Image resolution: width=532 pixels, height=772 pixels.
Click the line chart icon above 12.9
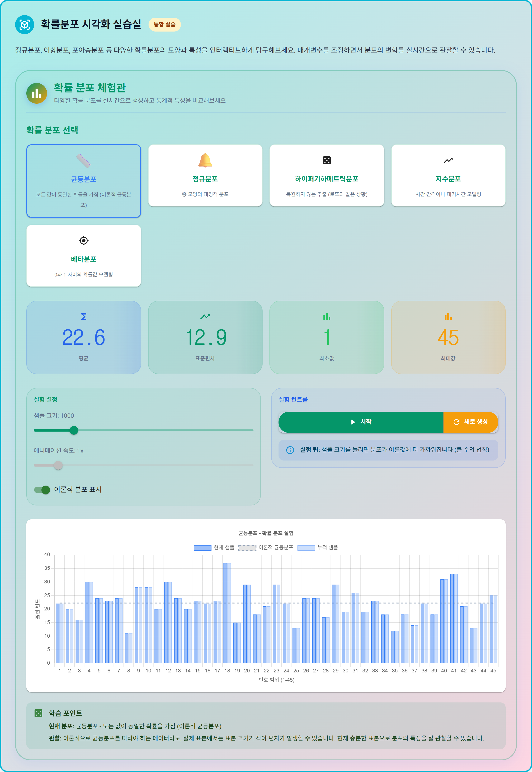tap(205, 316)
